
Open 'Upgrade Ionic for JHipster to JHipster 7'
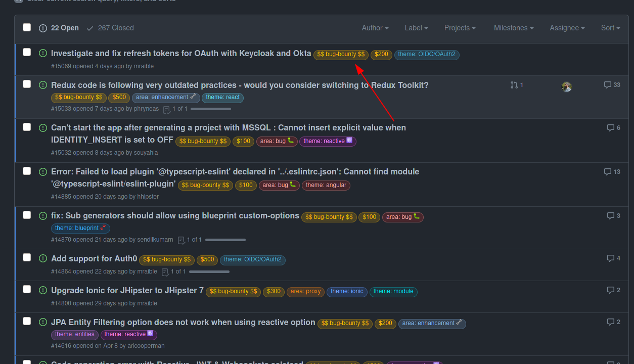coord(127,290)
